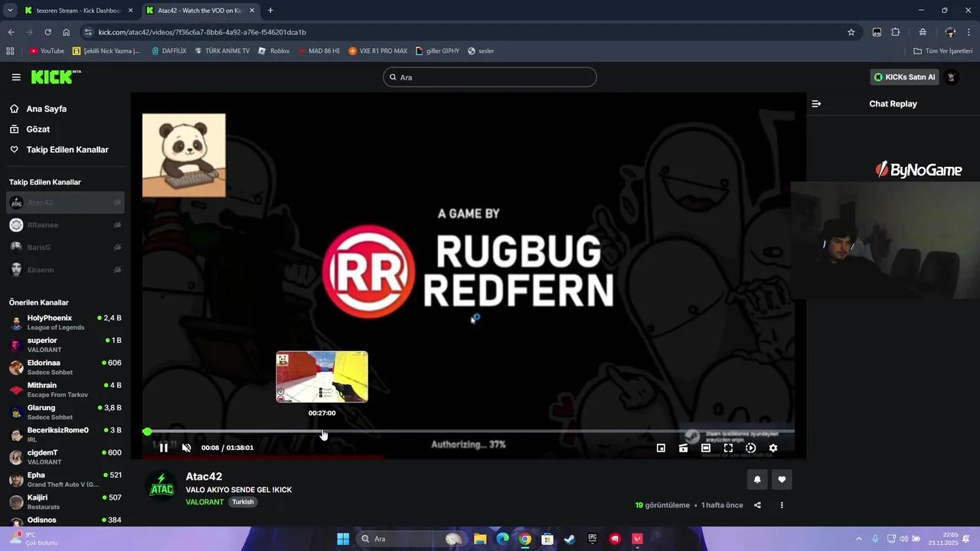Open video settings gear

773,448
